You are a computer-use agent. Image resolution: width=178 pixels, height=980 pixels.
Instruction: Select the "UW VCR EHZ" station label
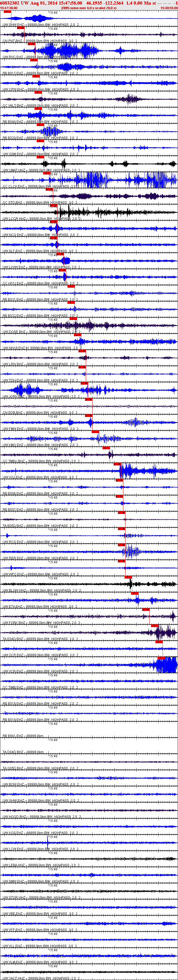pyautogui.click(x=13, y=672)
